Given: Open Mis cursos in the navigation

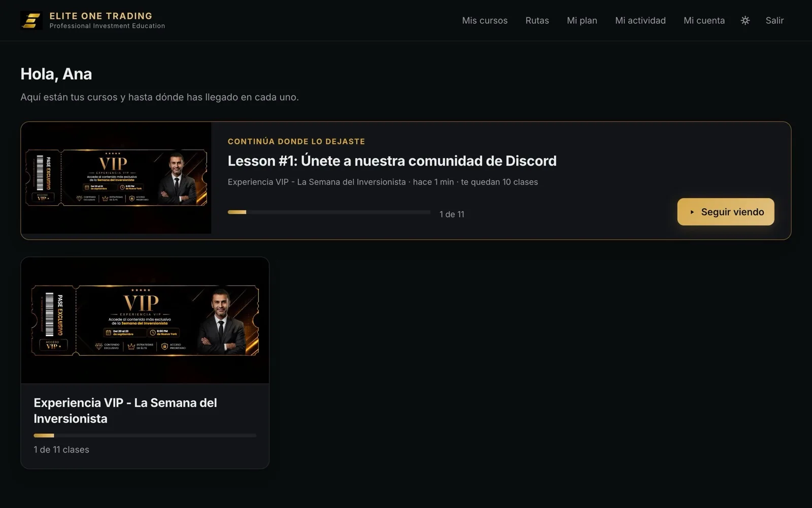Looking at the screenshot, I should click(485, 20).
